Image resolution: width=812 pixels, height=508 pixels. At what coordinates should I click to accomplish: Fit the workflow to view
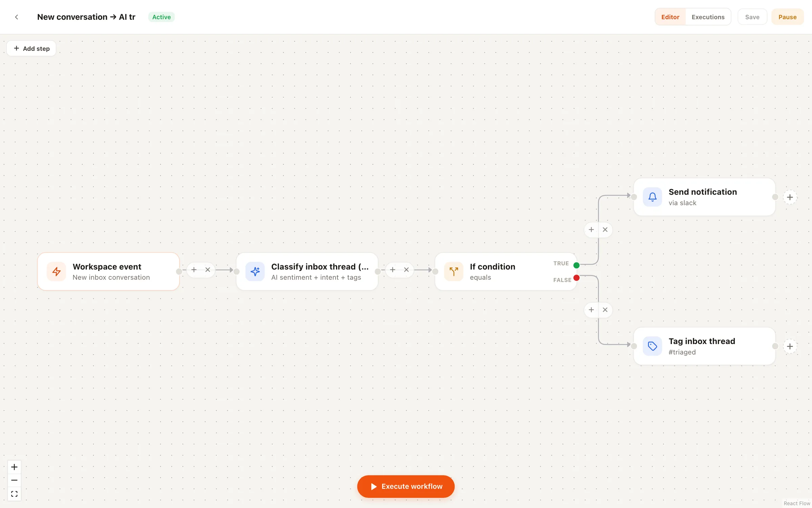[14, 494]
